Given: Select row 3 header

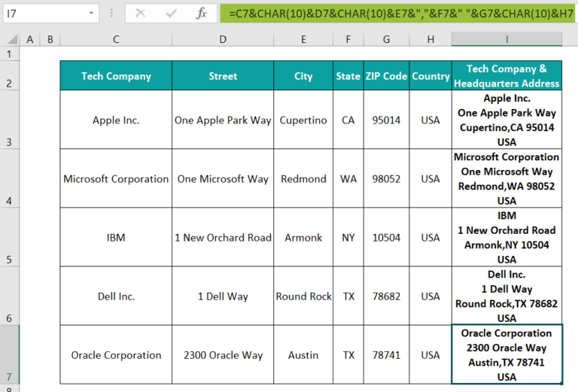Looking at the screenshot, I should 9,120.
